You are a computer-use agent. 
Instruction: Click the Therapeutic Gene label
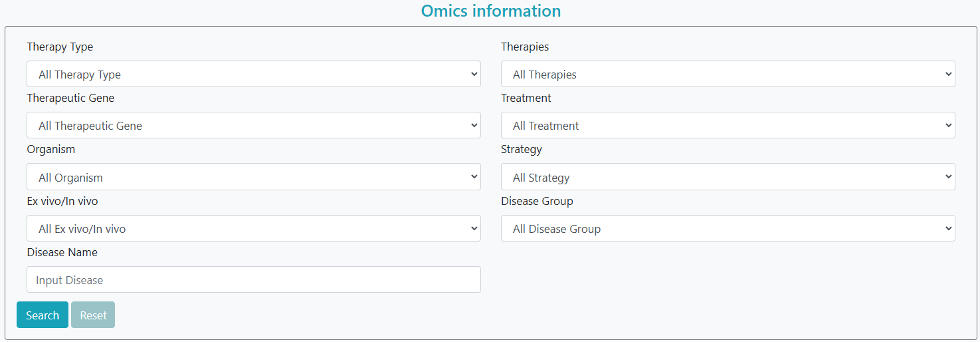click(x=70, y=98)
